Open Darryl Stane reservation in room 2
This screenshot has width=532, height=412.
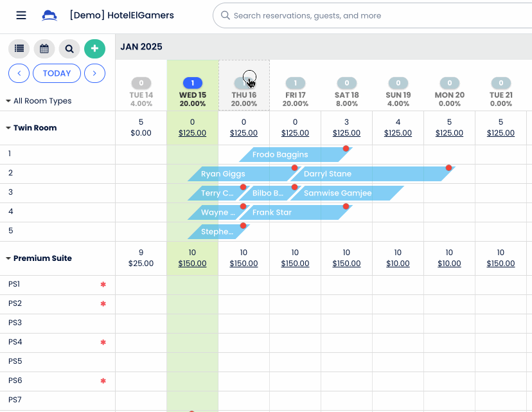373,174
